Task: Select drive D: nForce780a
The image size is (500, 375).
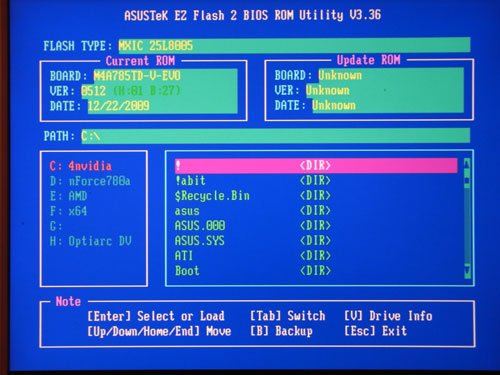Action: click(90, 181)
